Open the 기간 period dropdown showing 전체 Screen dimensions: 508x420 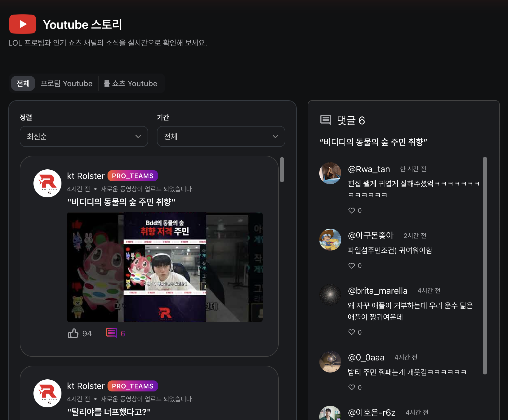coord(221,136)
